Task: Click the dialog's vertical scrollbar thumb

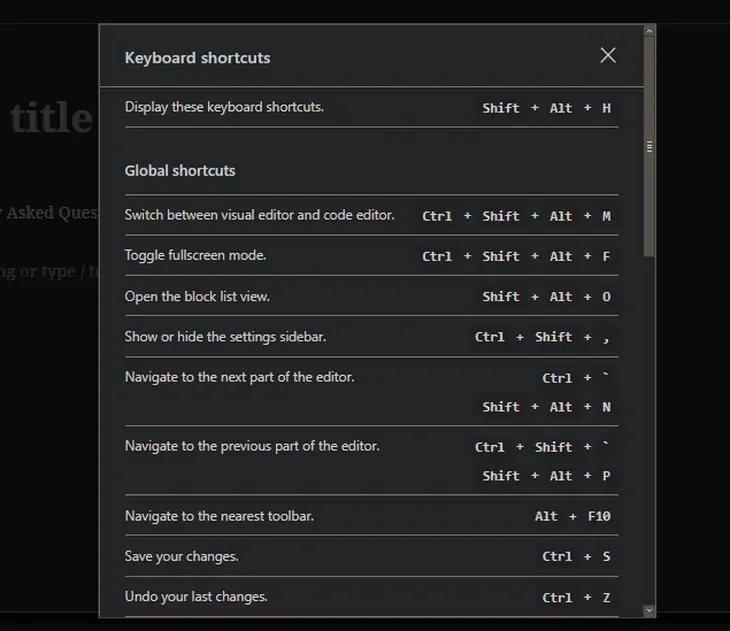Action: [x=649, y=146]
